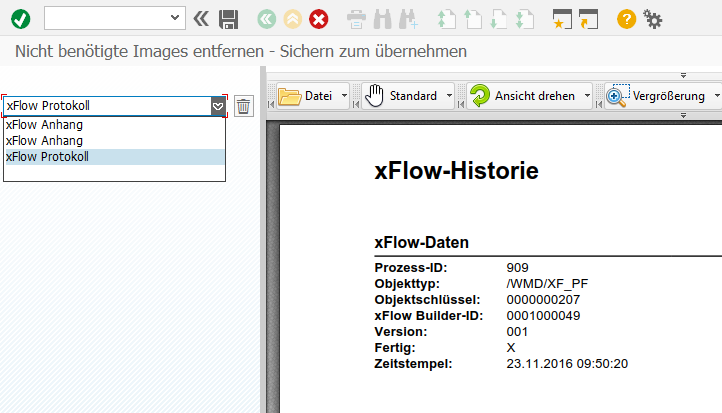Click the green Enter checkmark icon
722x413 pixels.
[x=21, y=18]
